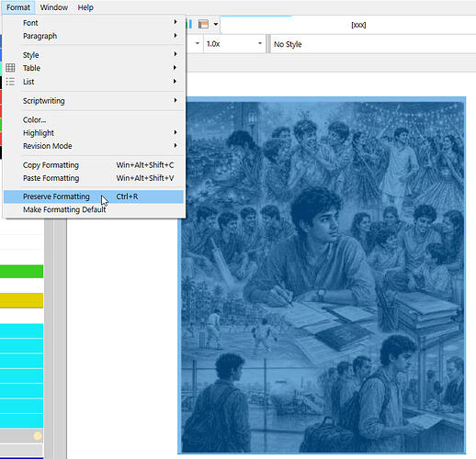The height and width of the screenshot is (459, 476).
Task: Click the view mode layout icon in toolbar
Action: [203, 24]
